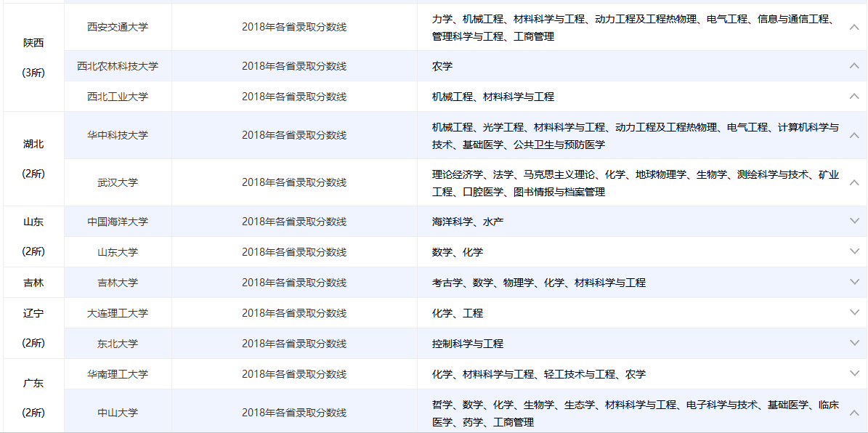Viewport: 868px width, 433px height.
Task: Open 大连理工大学 university link
Action: [x=118, y=313]
